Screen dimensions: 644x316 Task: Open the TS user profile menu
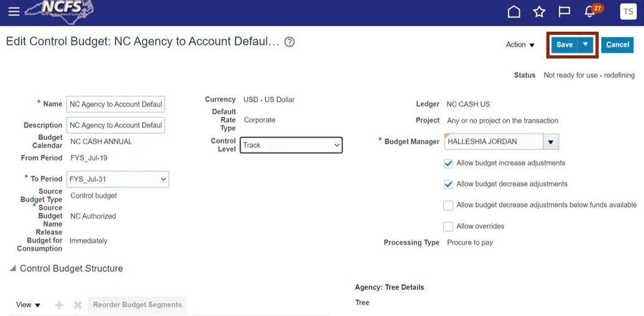click(x=628, y=12)
